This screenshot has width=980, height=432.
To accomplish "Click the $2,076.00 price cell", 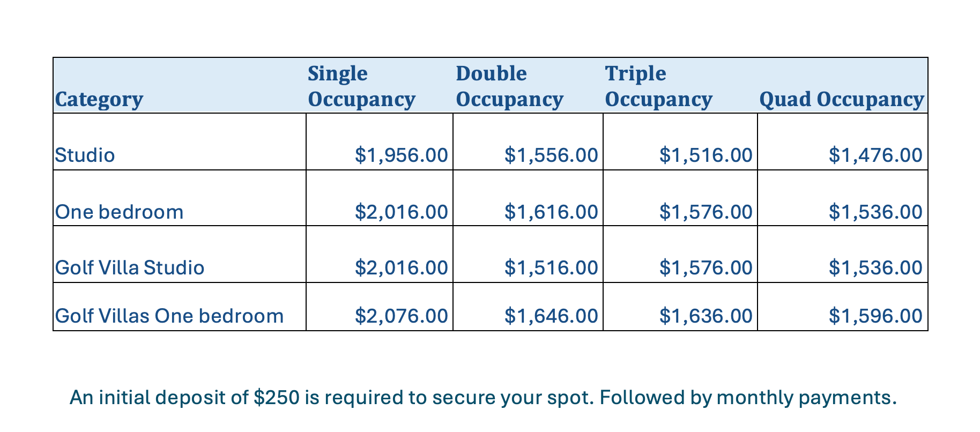I will (402, 316).
